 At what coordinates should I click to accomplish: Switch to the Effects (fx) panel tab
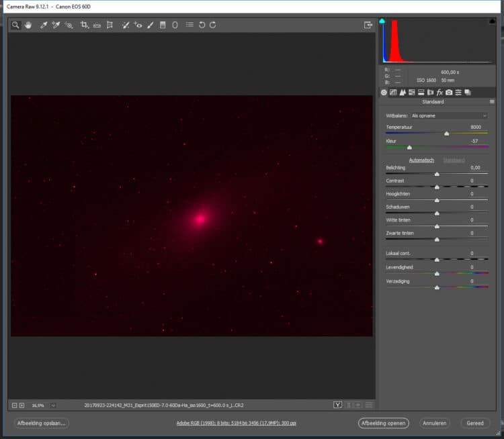[x=439, y=93]
